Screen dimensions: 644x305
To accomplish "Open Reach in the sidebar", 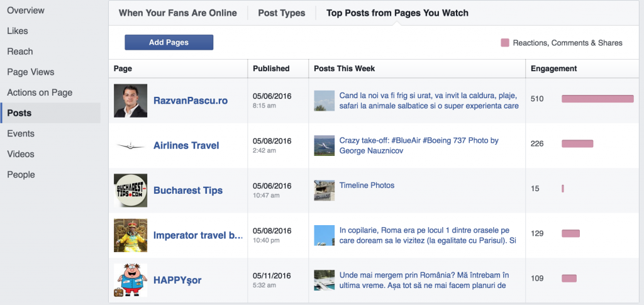I will 20,52.
